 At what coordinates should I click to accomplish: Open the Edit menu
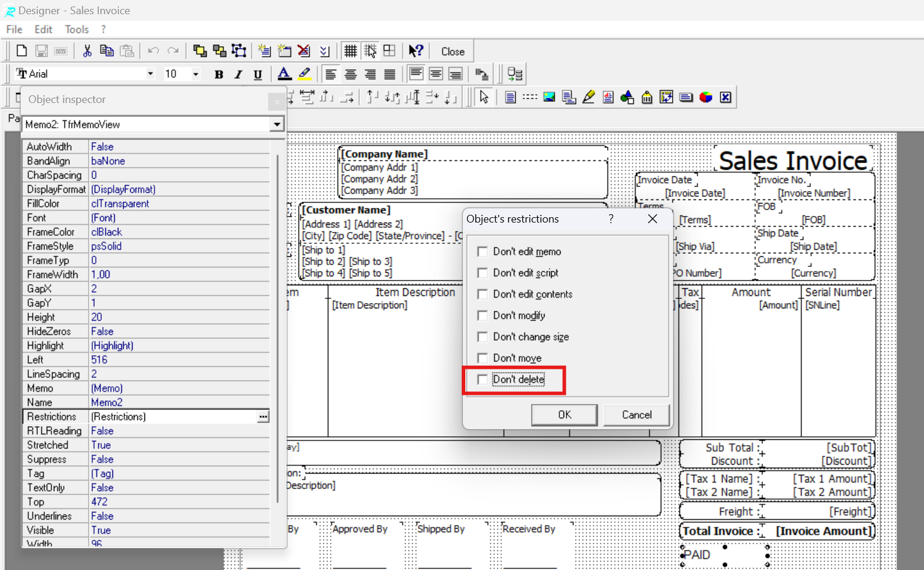coord(43,30)
